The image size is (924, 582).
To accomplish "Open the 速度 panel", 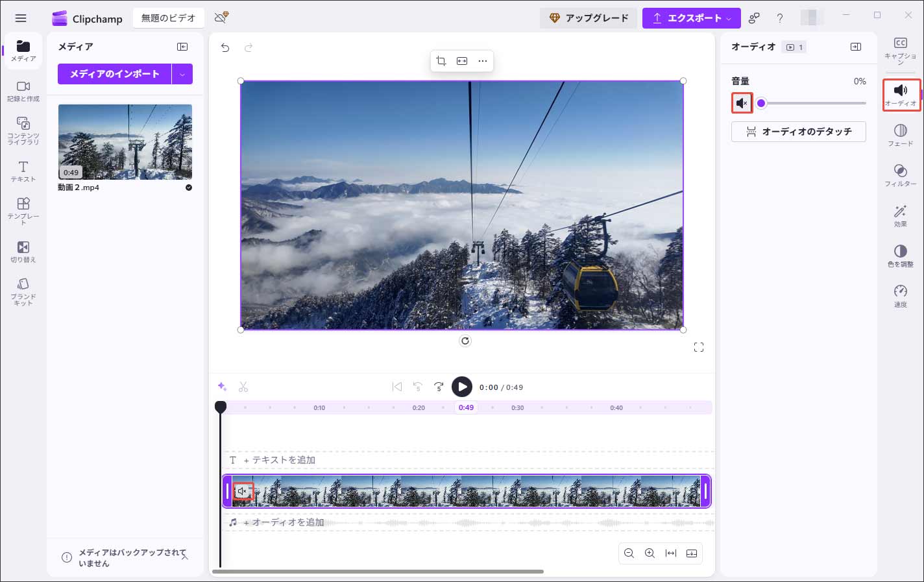I will [900, 294].
